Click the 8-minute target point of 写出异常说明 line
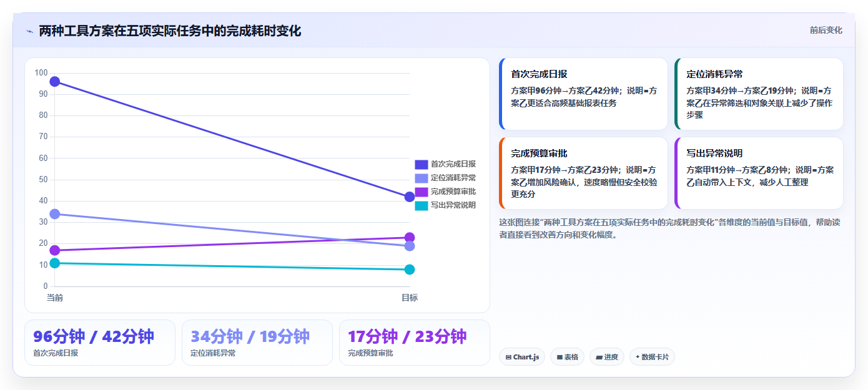This screenshot has height=390, width=868. pos(410,270)
